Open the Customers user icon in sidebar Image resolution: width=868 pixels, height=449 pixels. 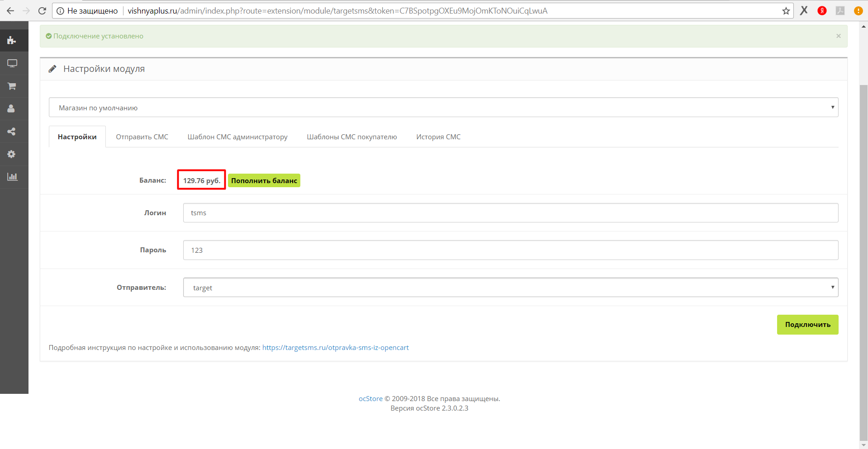click(x=11, y=109)
